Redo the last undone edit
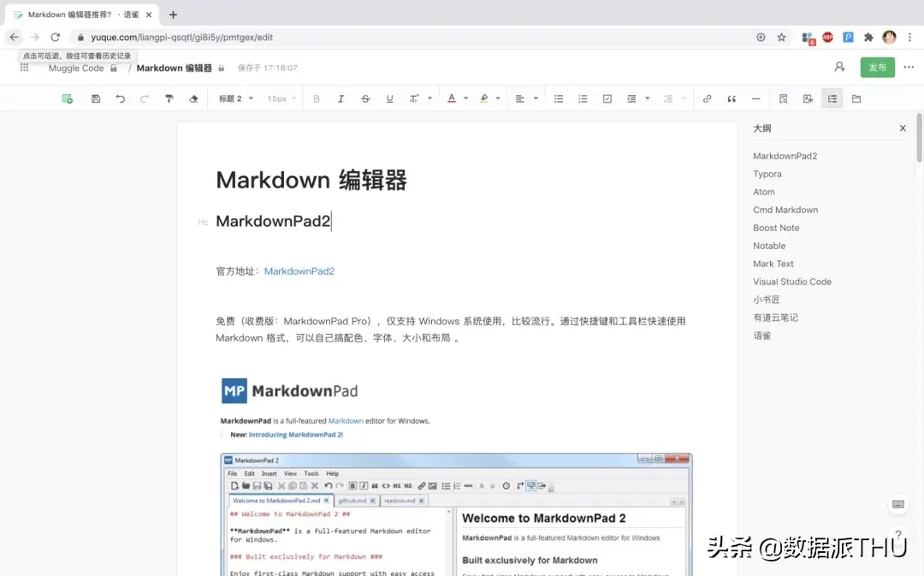This screenshot has height=576, width=924. [x=145, y=98]
